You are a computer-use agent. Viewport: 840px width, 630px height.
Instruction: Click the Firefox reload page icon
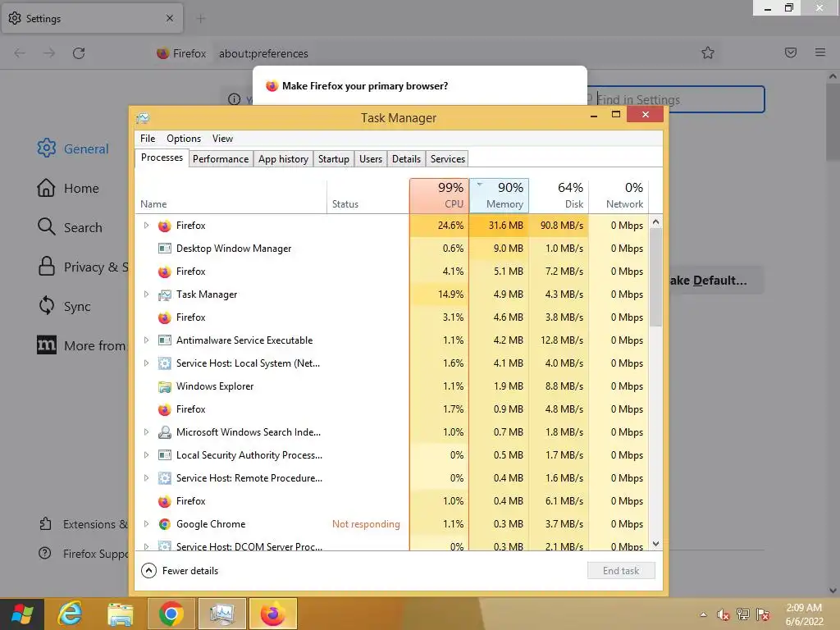tap(79, 53)
